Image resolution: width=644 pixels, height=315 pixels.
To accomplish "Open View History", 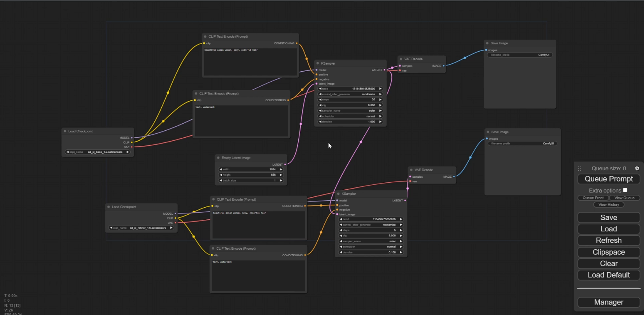I will [609, 205].
